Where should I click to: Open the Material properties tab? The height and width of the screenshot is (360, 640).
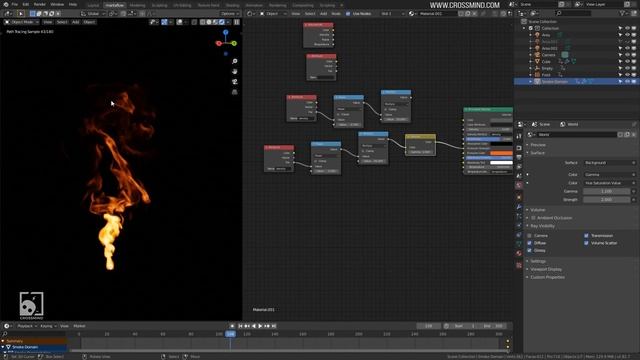519,253
